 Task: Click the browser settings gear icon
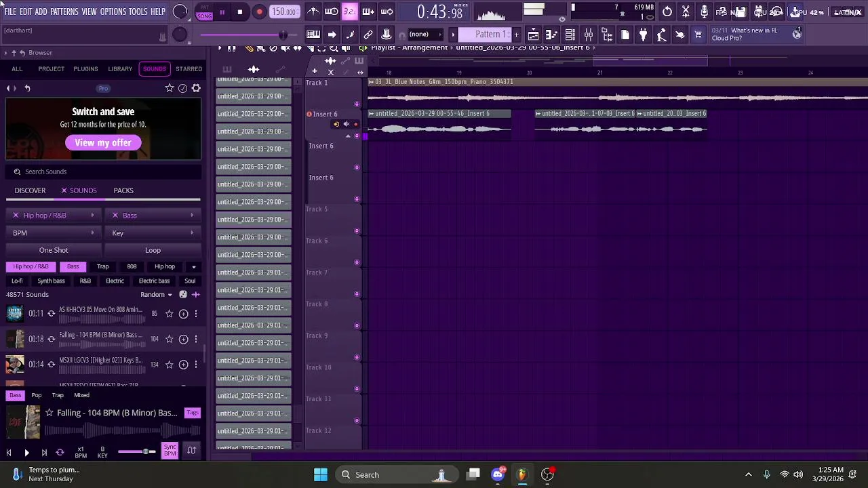point(196,88)
